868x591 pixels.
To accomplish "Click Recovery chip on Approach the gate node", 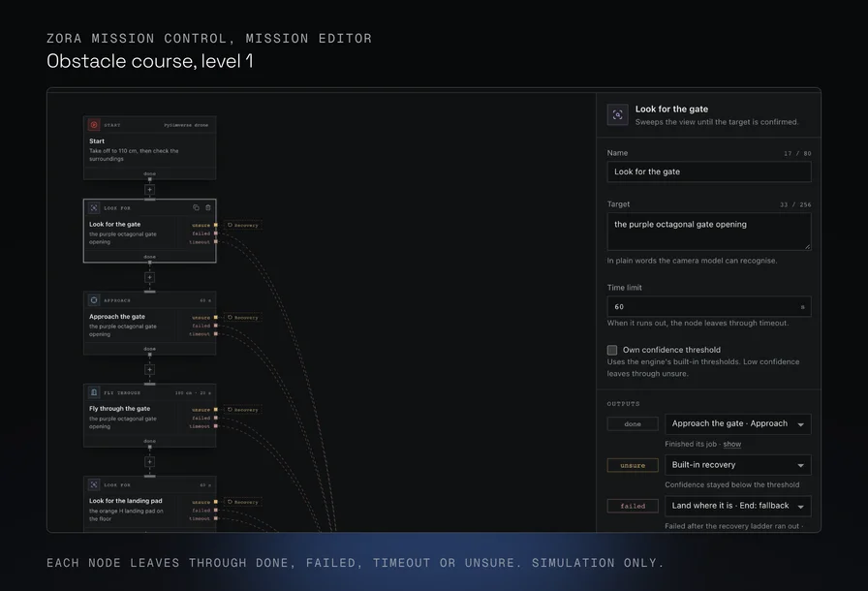I will point(242,318).
